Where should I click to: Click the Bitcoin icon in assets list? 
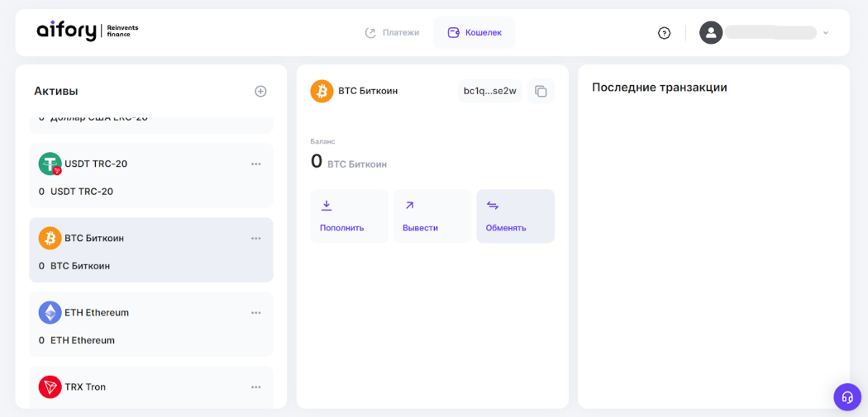[x=50, y=239]
